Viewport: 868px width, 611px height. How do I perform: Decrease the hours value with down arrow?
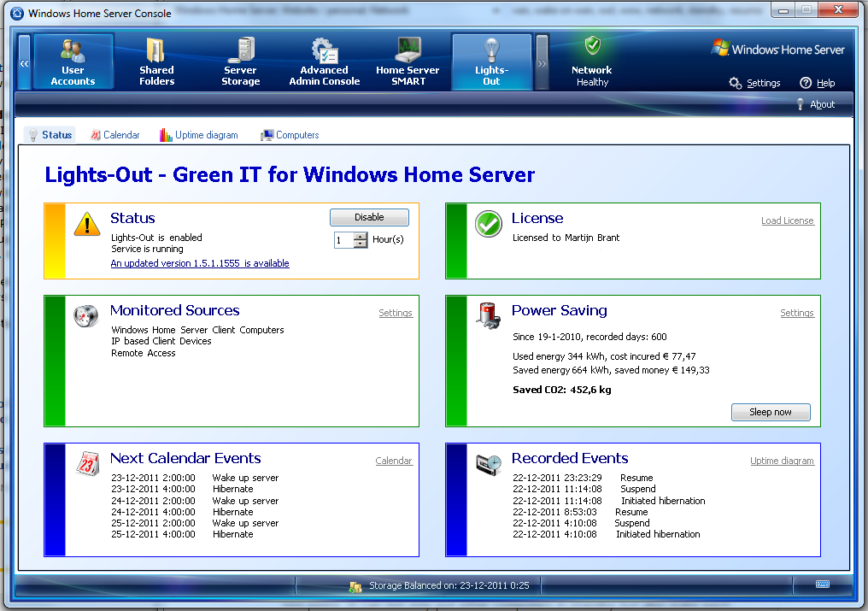coord(361,244)
